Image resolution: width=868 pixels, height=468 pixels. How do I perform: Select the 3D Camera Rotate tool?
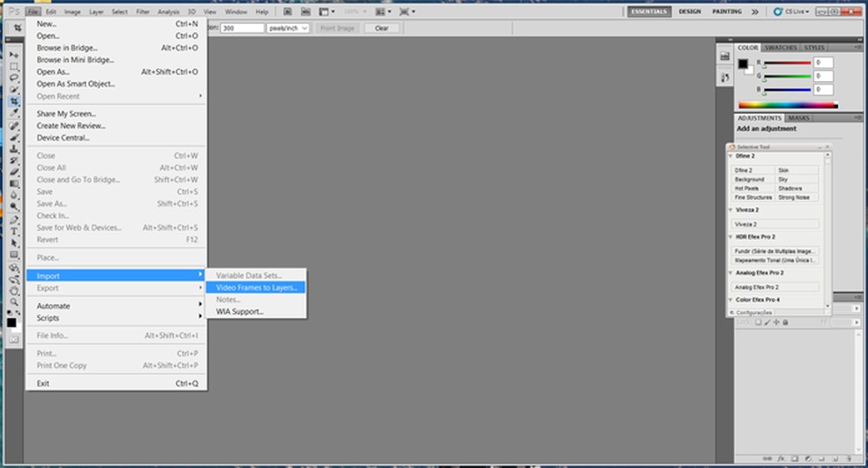point(14,279)
